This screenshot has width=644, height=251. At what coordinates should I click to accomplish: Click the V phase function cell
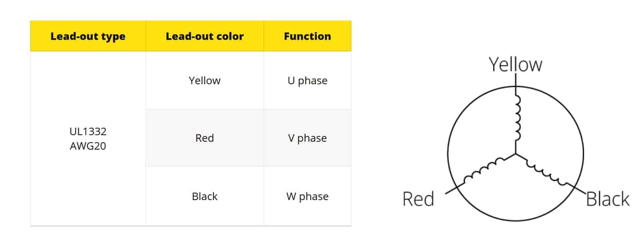[308, 138]
